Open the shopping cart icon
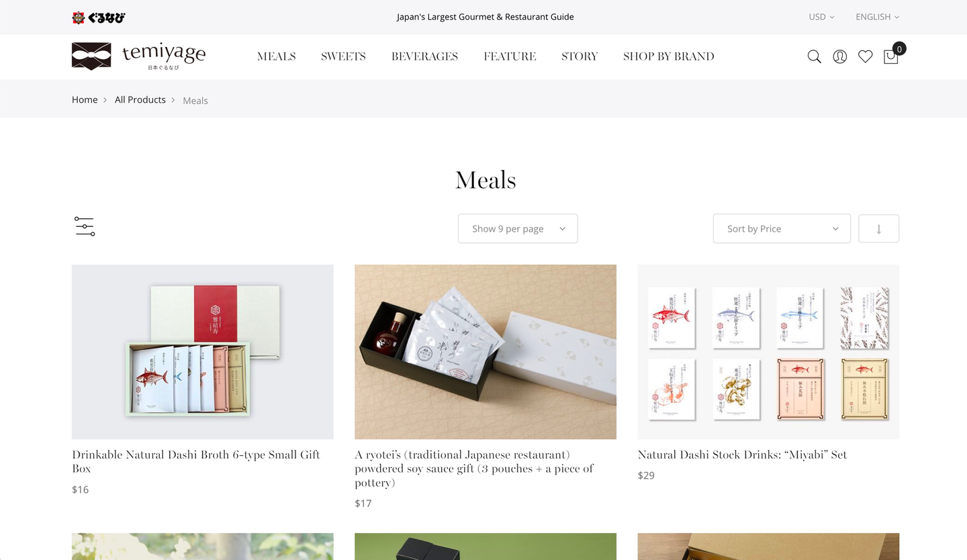This screenshot has height=560, width=967. pos(891,56)
